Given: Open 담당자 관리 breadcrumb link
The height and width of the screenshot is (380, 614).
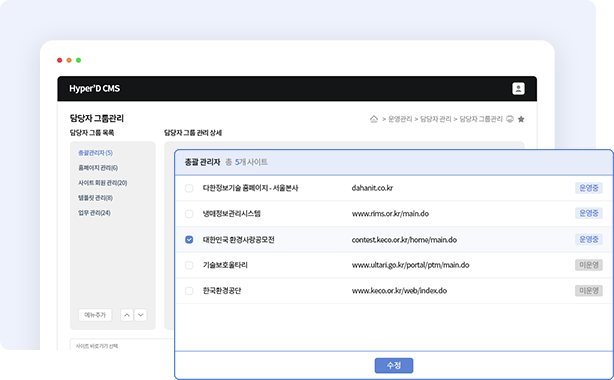Looking at the screenshot, I should [435, 119].
